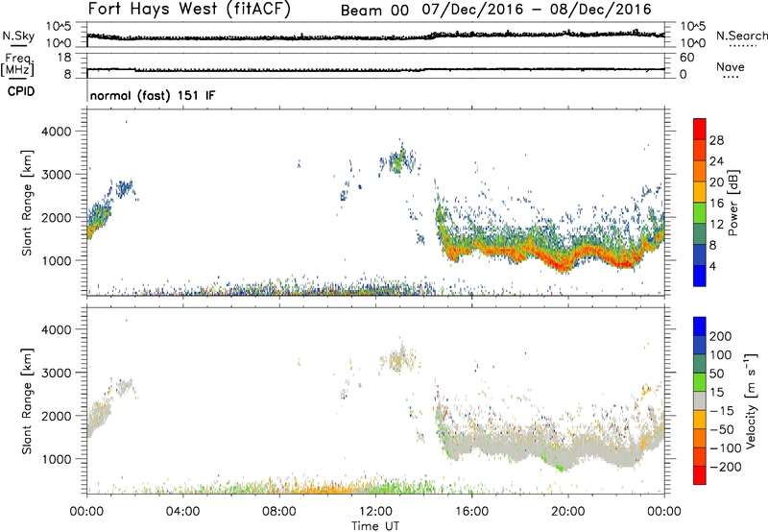Click the 'Slant Range [km]' label of velocity panel
This screenshot has width=768, height=532.
[x=27, y=401]
